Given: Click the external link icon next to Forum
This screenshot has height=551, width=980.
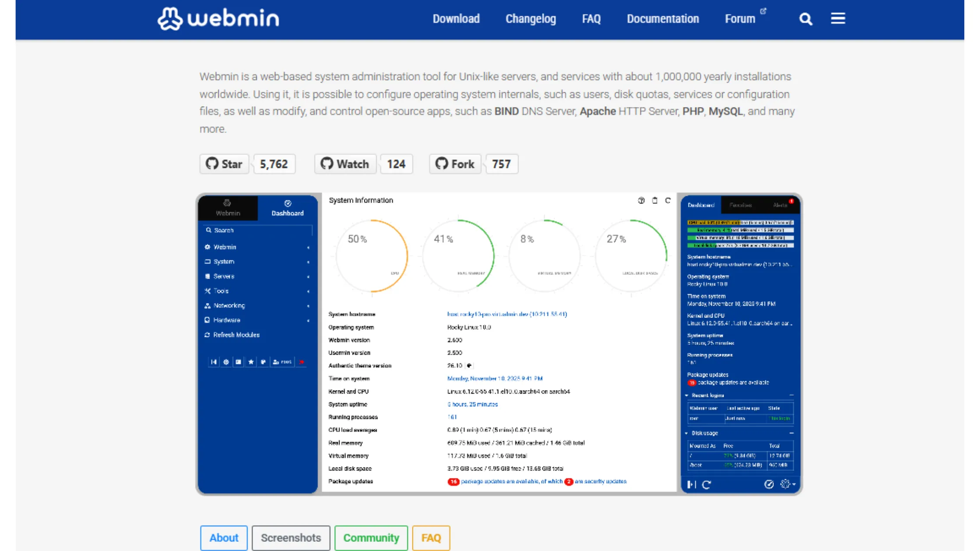Looking at the screenshot, I should pos(763,11).
